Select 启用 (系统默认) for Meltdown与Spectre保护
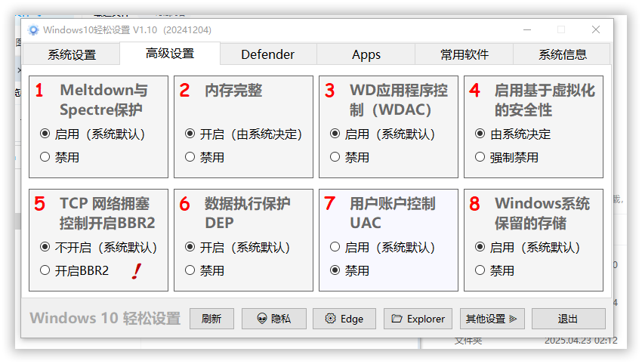The image size is (642, 364). pos(93,134)
